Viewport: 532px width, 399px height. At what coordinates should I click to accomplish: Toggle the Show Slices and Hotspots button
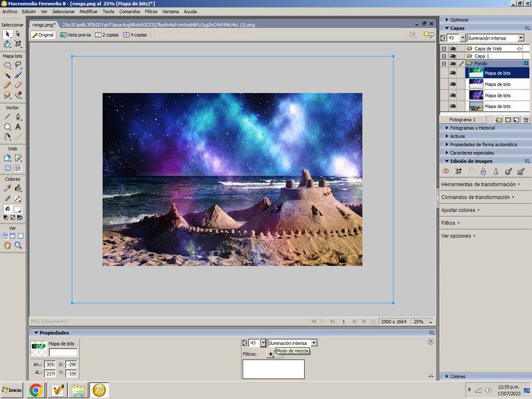pos(18,168)
